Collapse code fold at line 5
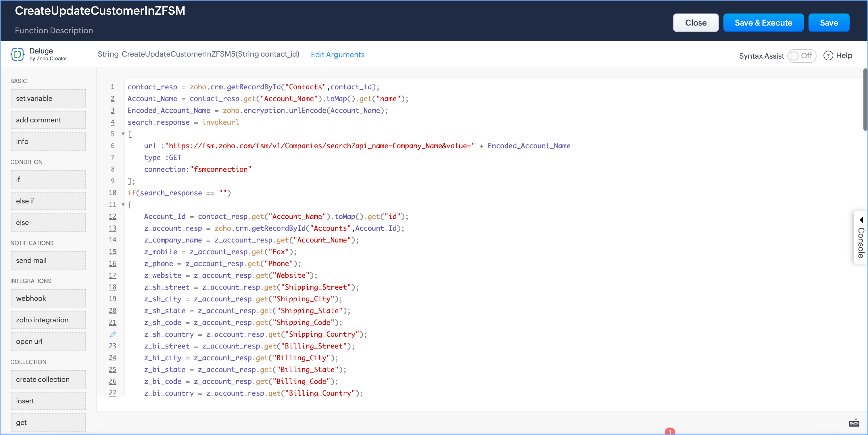This screenshot has width=868, height=435. pyautogui.click(x=123, y=134)
